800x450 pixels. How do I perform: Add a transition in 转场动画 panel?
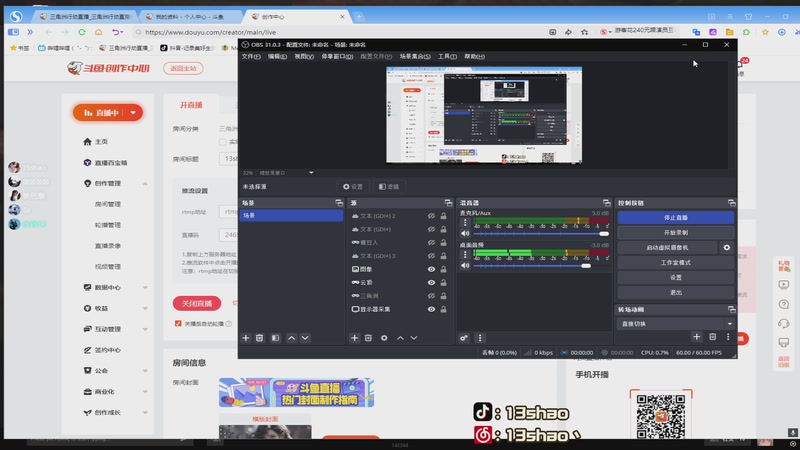pyautogui.click(x=696, y=337)
